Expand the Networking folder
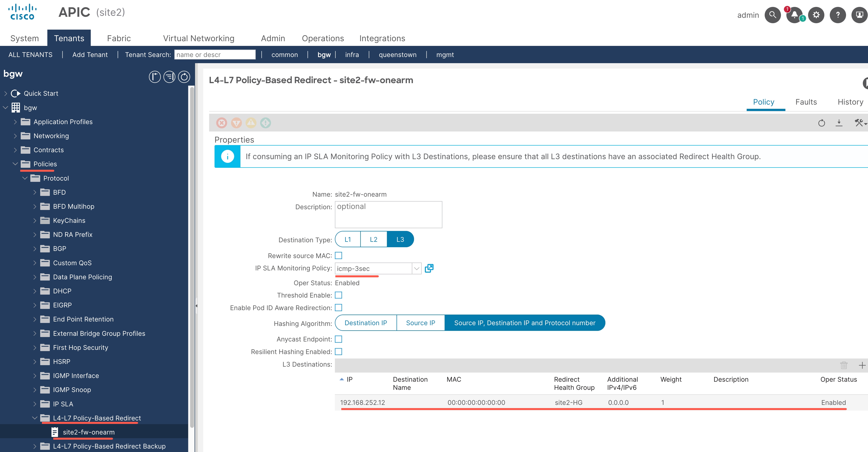Viewport: 868px width, 452px height. pos(15,136)
